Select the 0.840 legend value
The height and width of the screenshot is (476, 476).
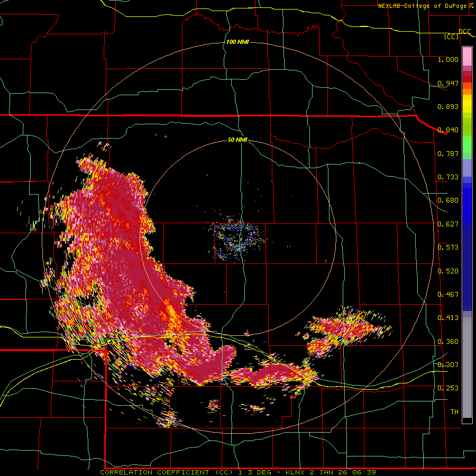pyautogui.click(x=448, y=130)
